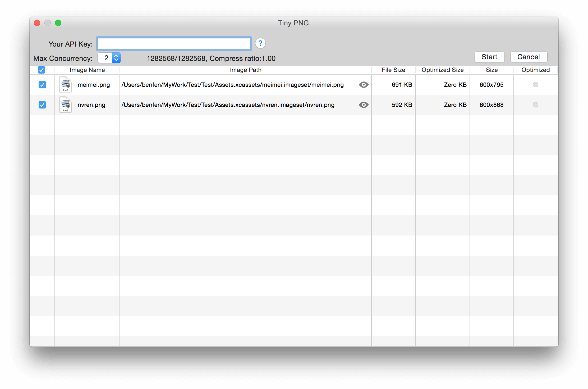Viewport: 588px width, 389px height.
Task: Sort by the Image Name column header
Action: (87, 70)
